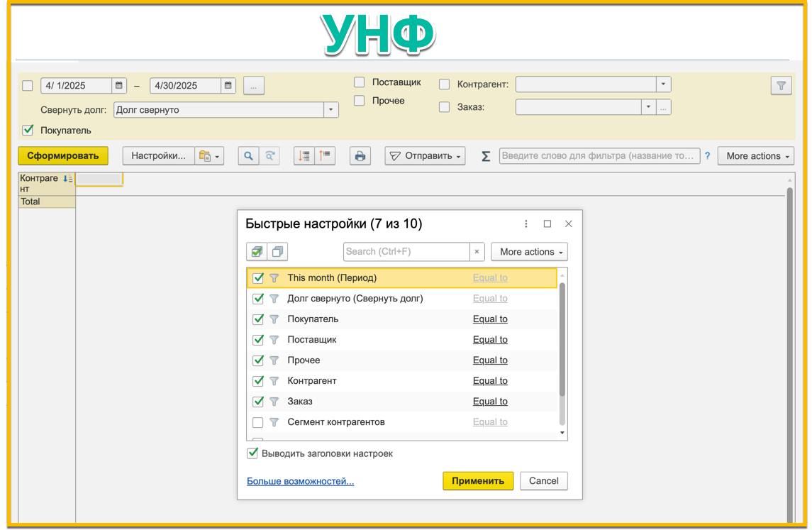Open Свернуть долг dropdown arrow
This screenshot has height=530, width=812.
(331, 110)
